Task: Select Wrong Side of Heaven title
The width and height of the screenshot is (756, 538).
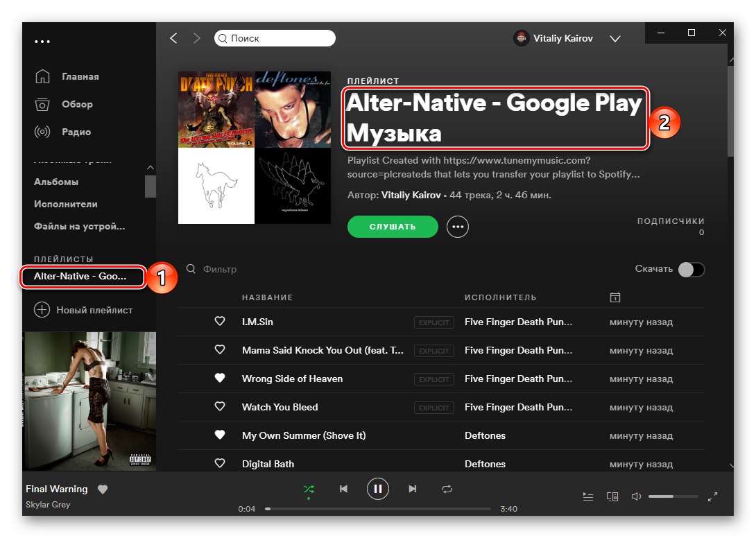Action: point(292,379)
